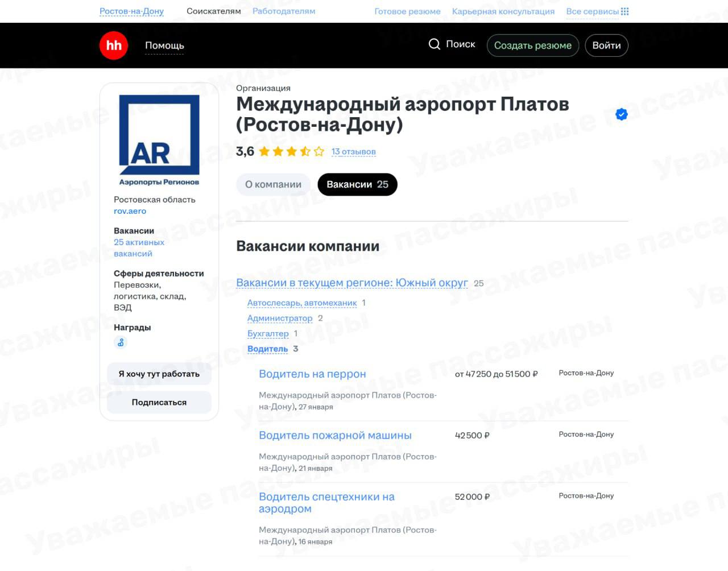Screen dimensions: 728x571
Task: Open Карьерная консультация service
Action: coord(503,11)
